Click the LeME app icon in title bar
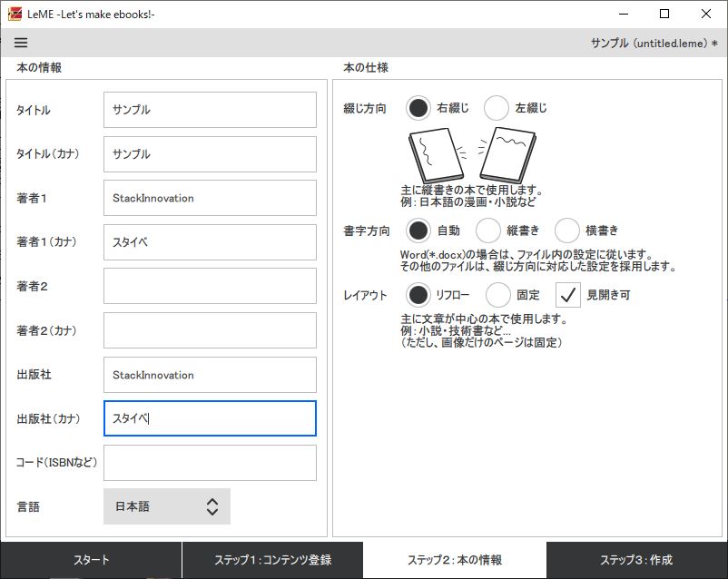 click(15, 14)
